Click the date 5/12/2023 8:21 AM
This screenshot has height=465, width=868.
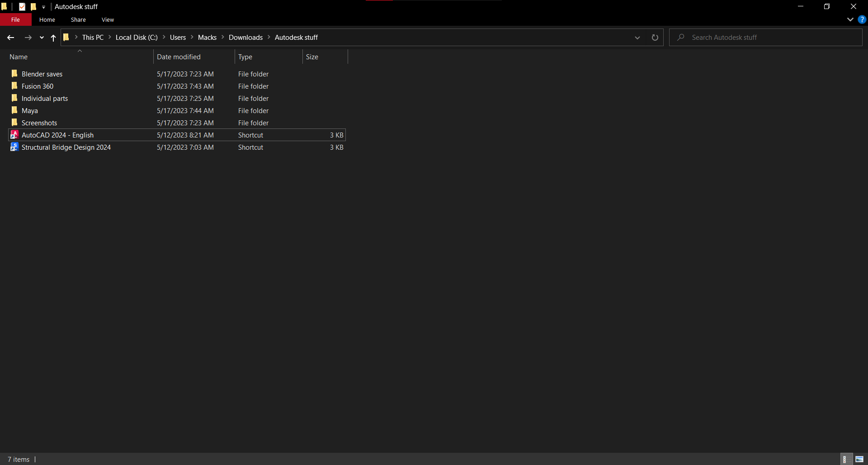click(x=185, y=135)
